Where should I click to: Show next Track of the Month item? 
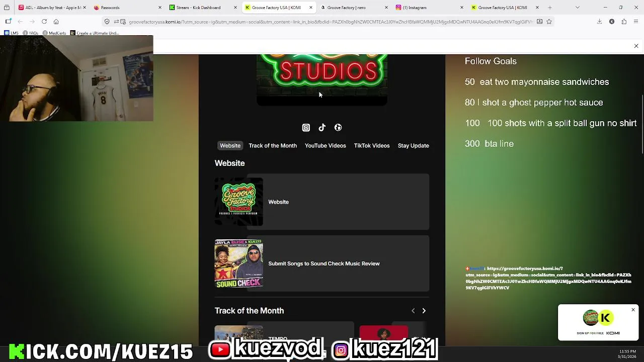tap(424, 311)
